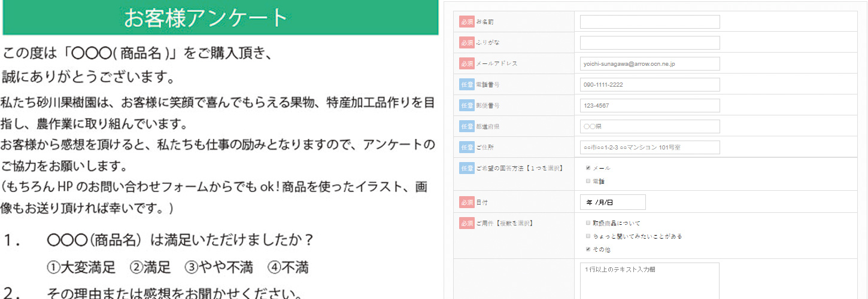Uncheck the メール reply method checkbox

click(x=588, y=168)
